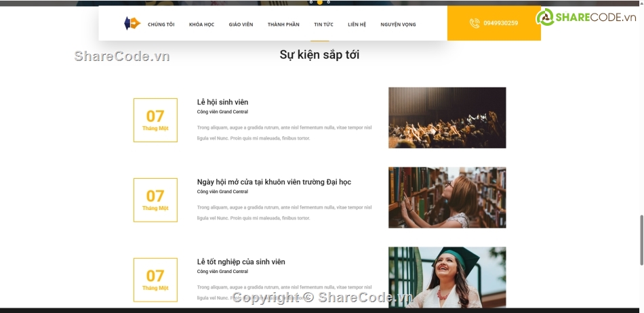Open Ngày hội mở cửa tại khuôn viên event
Screen dimensions: 644x313
274,182
